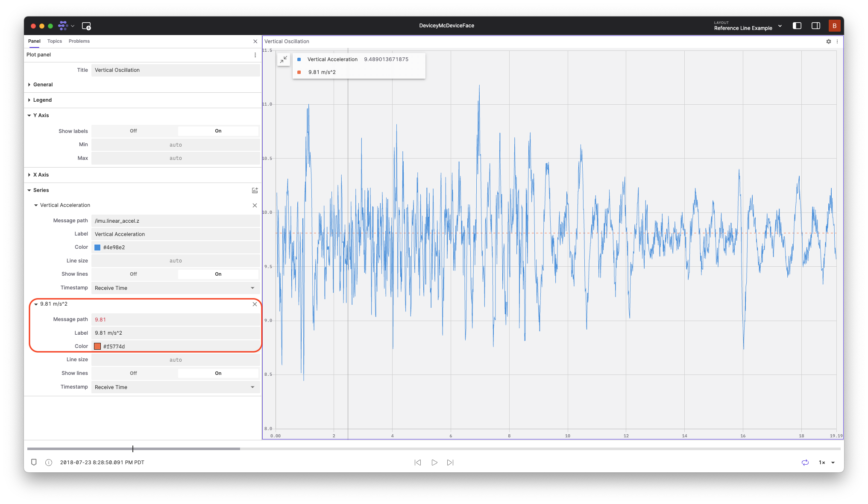The height and width of the screenshot is (504, 868).
Task: Open the Reference Line Example layout dropdown
Action: 748,26
